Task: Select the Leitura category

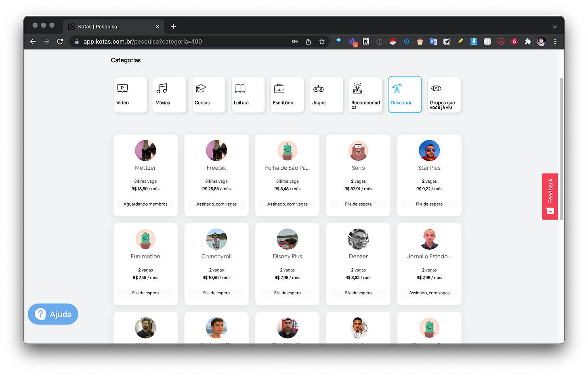Action: (248, 95)
